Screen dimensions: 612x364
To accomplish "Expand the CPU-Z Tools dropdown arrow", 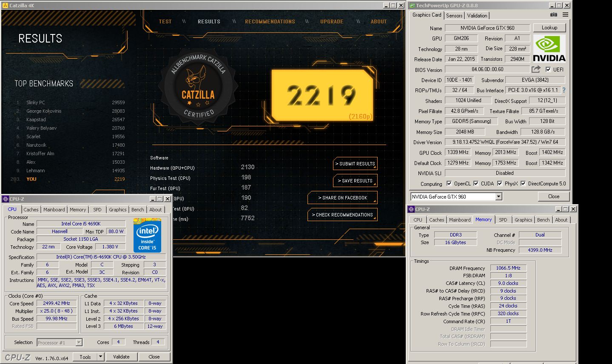I will [100, 357].
